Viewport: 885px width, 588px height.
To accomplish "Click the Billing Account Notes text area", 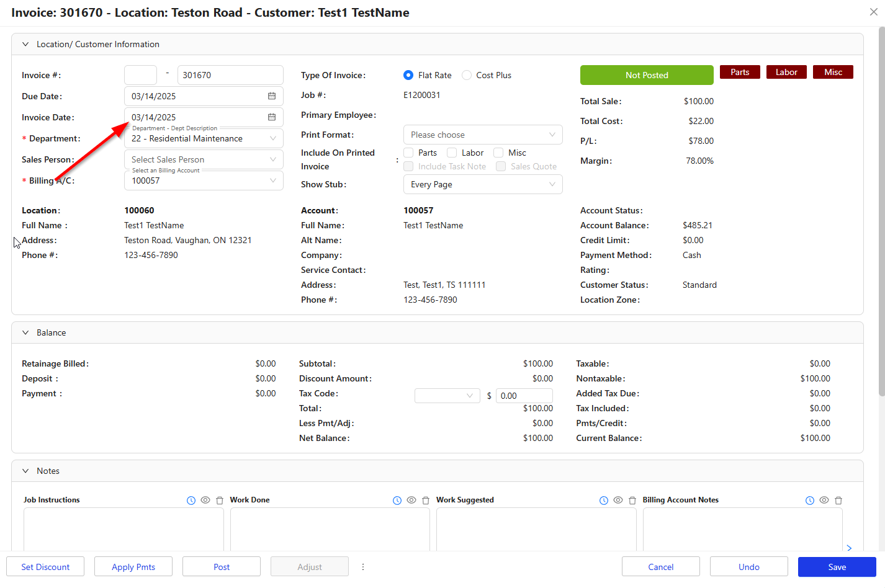I will (x=743, y=529).
